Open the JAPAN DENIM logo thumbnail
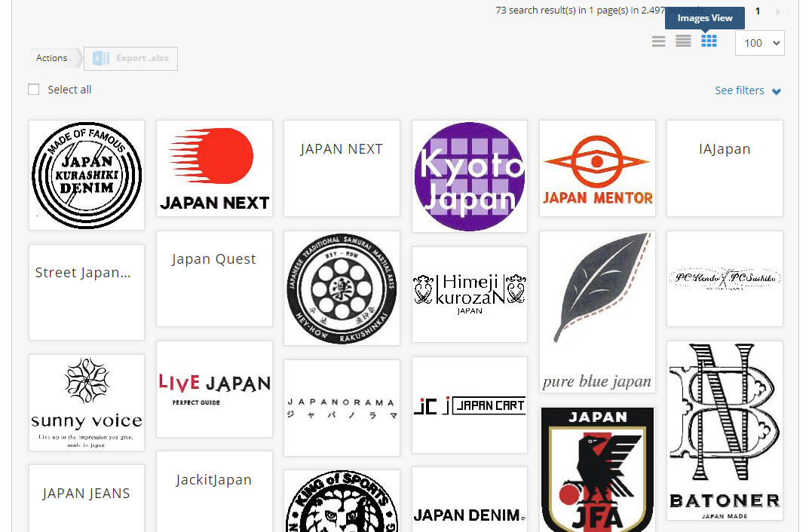Image resolution: width=812 pixels, height=532 pixels. (470, 500)
